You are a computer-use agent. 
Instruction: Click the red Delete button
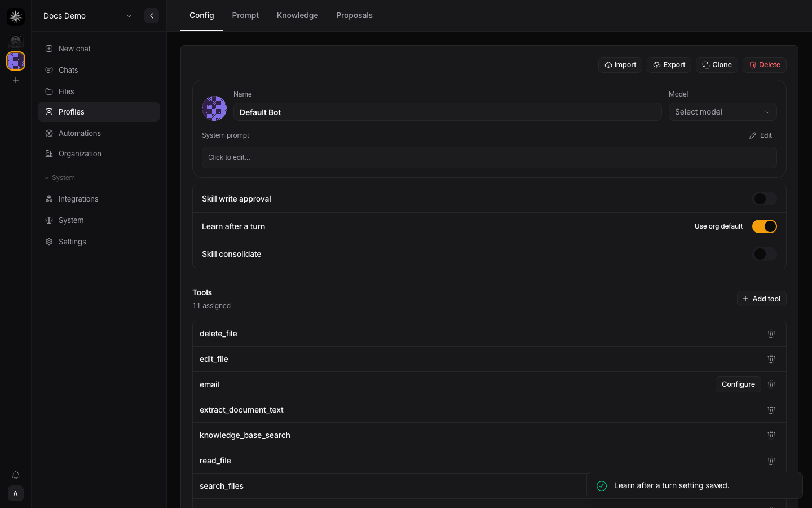click(x=765, y=65)
